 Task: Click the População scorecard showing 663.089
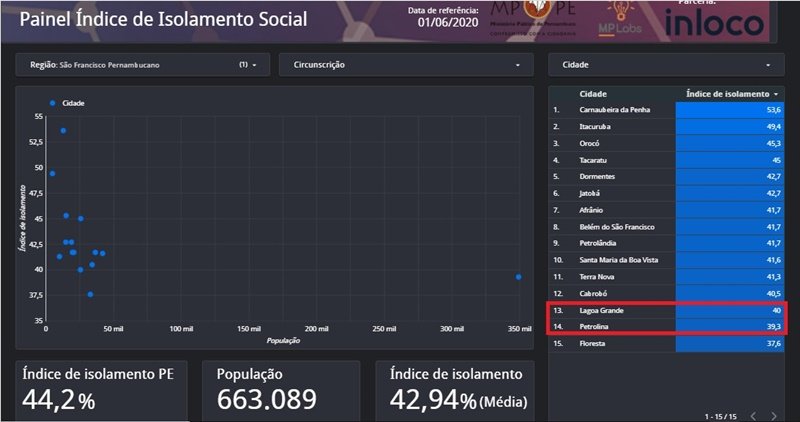click(x=281, y=390)
